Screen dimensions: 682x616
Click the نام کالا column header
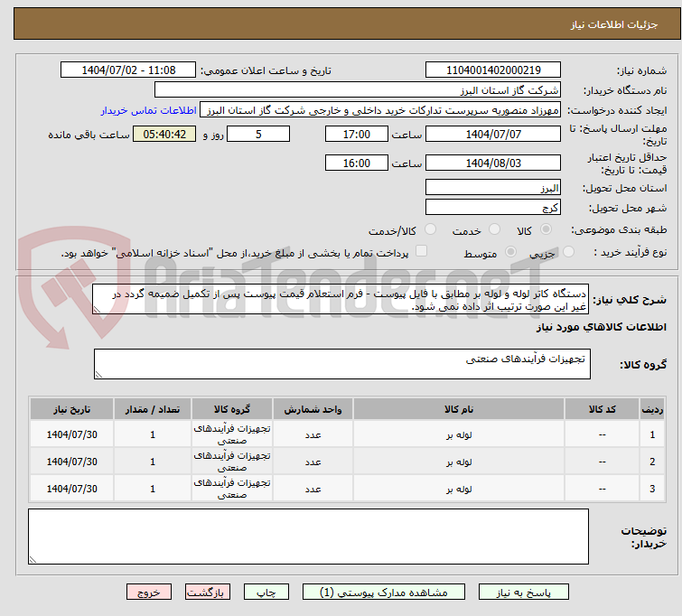459,409
